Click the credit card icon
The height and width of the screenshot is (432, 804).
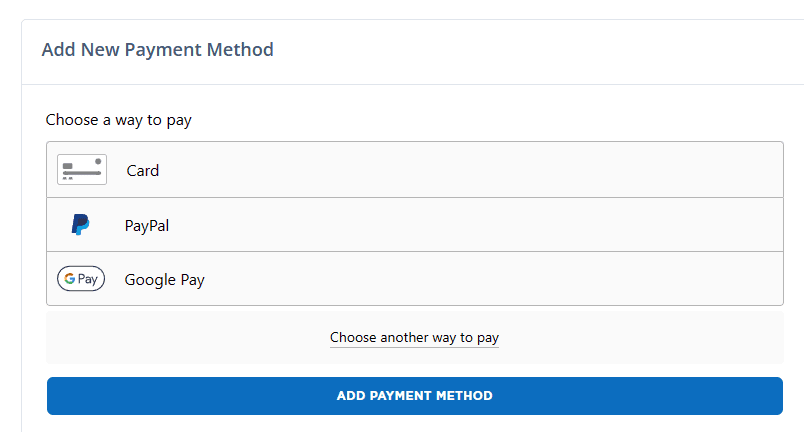click(82, 170)
